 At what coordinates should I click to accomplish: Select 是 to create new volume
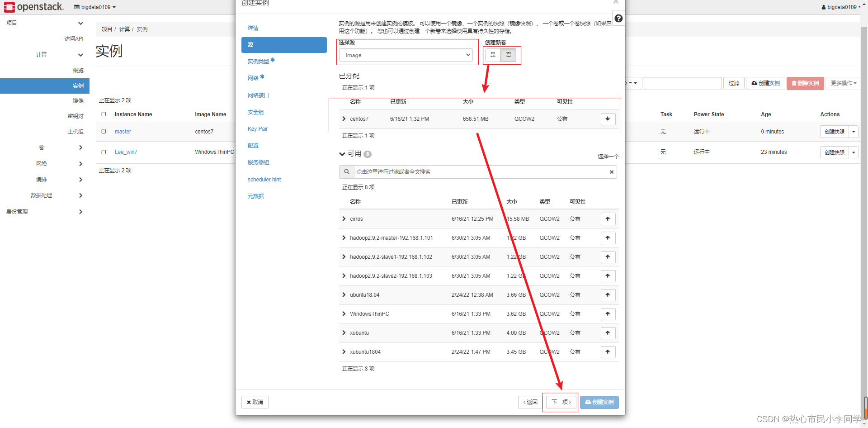(x=493, y=55)
